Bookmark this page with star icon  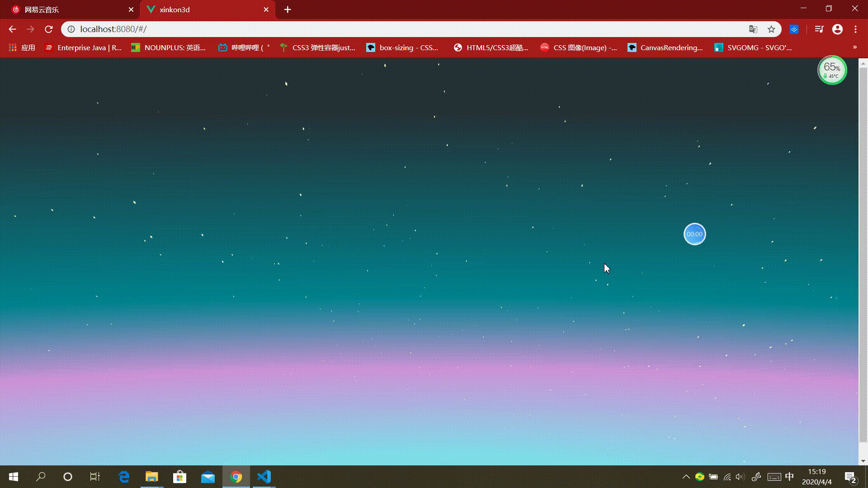(771, 29)
